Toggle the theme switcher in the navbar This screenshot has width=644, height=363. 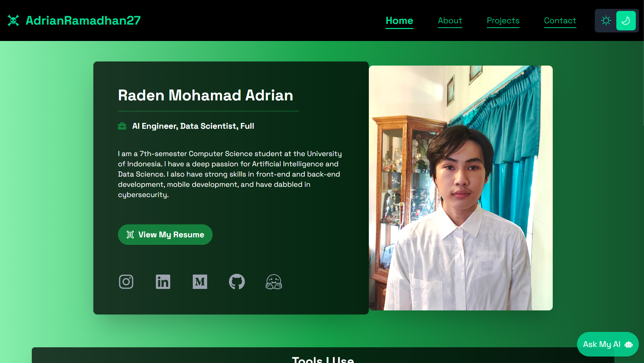(616, 20)
